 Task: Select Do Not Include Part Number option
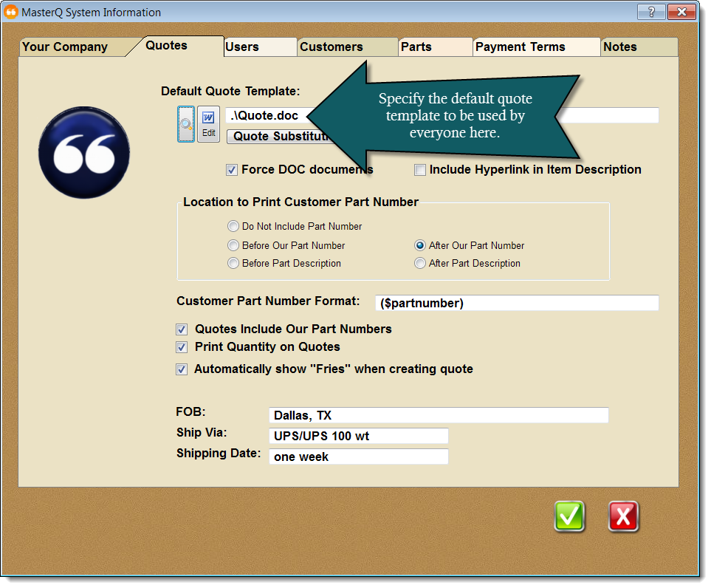(x=233, y=227)
